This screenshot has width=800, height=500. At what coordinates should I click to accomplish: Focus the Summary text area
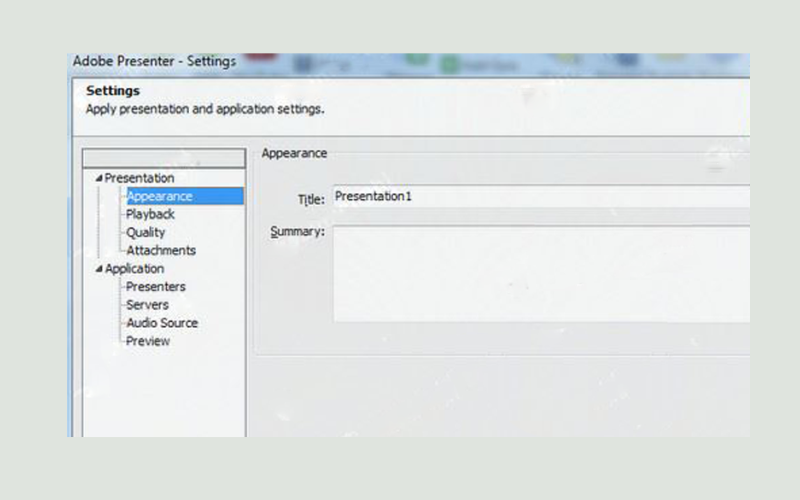coord(540,274)
